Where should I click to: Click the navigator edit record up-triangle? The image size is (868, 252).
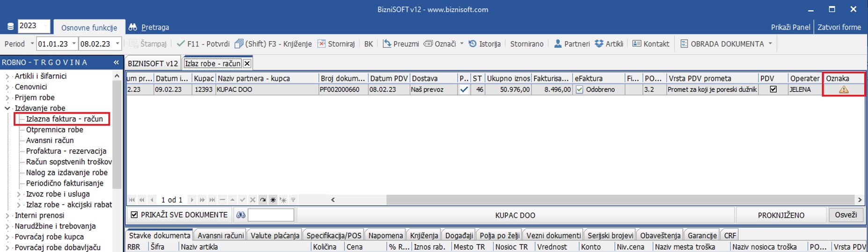232,200
